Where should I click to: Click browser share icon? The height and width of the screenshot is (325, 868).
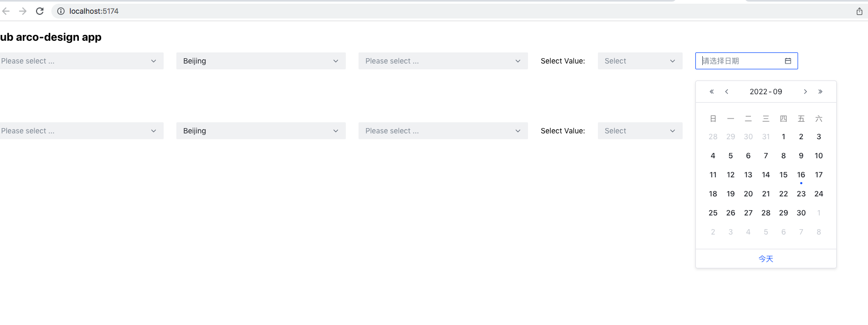point(860,11)
